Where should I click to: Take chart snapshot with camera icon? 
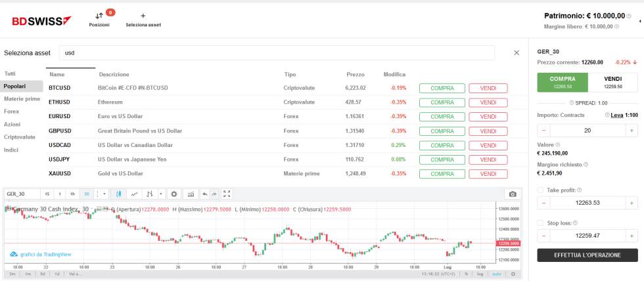(x=513, y=194)
